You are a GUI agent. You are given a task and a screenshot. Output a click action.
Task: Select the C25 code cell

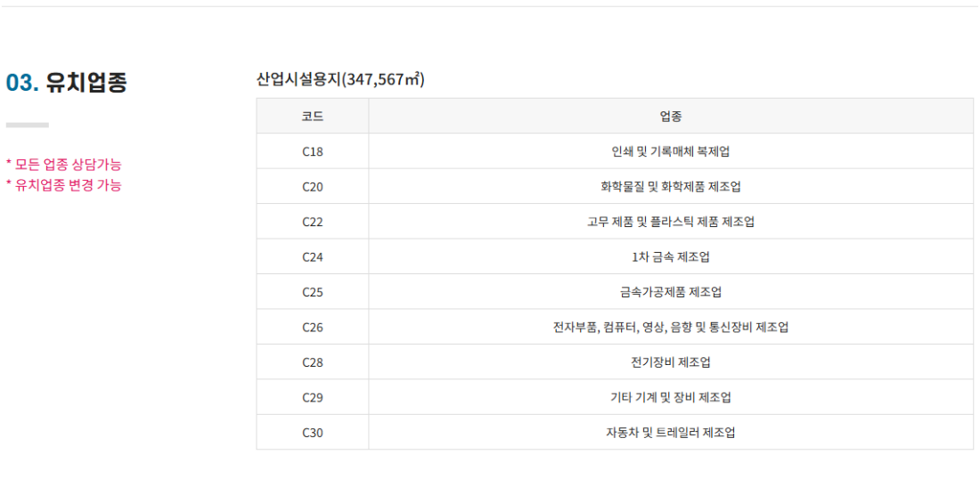tap(313, 292)
